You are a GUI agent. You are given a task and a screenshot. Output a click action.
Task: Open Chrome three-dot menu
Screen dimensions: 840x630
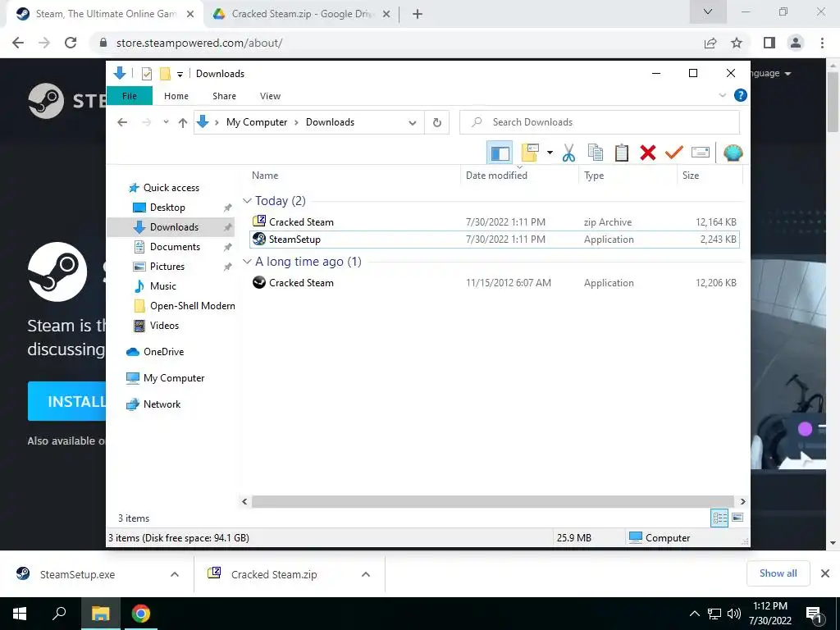tap(822, 43)
